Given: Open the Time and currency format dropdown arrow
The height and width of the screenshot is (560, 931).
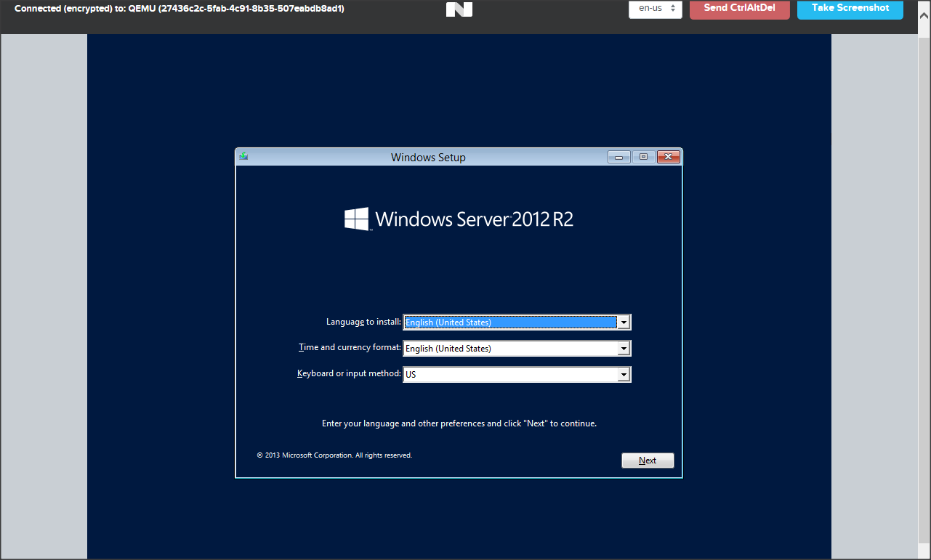Looking at the screenshot, I should 623,349.
